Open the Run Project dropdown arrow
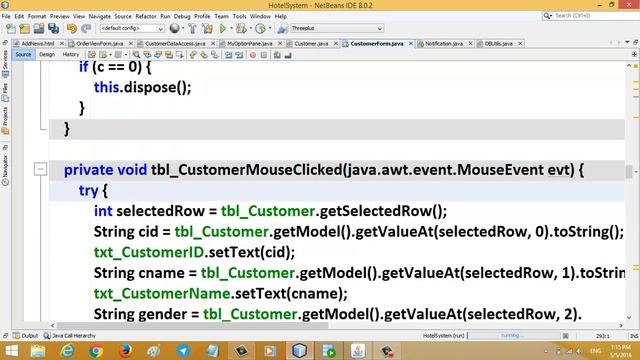Screen dimensions: 640x360 231,28
